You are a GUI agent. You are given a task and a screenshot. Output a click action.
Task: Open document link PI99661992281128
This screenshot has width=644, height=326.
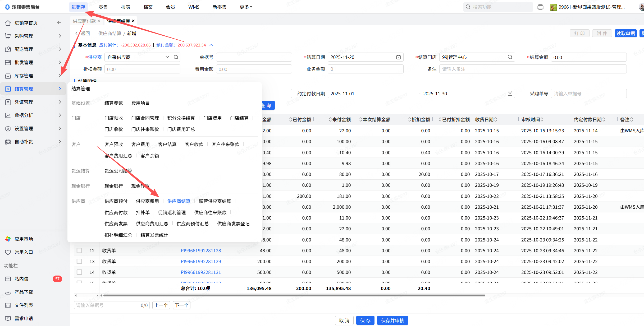[x=201, y=250]
